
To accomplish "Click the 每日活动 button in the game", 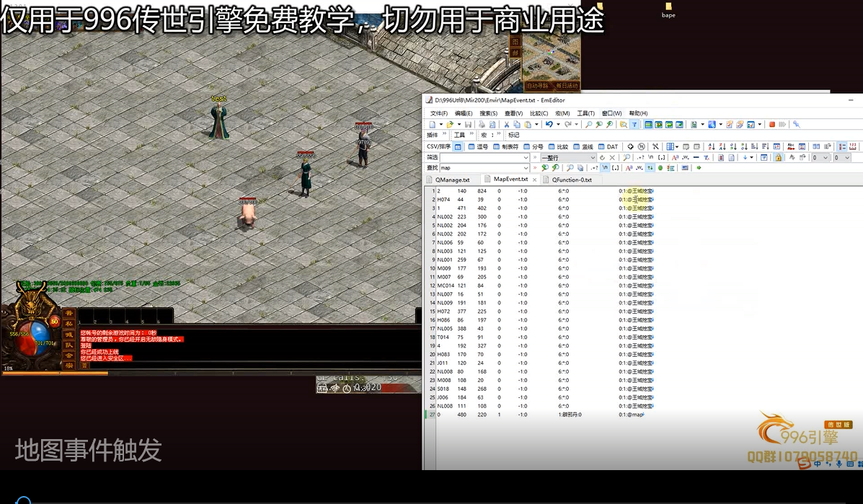I will pyautogui.click(x=567, y=86).
